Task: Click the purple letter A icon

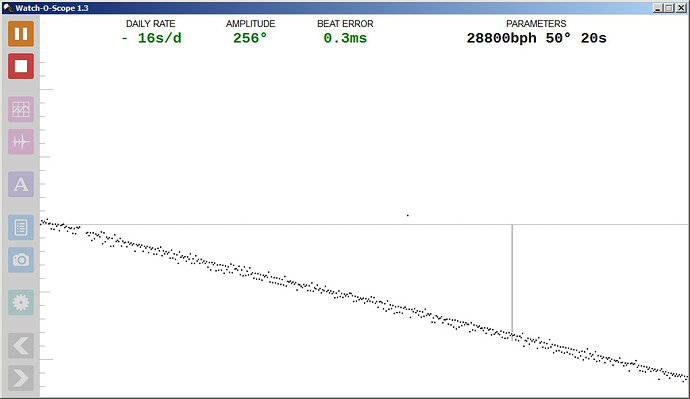Action: coord(21,184)
